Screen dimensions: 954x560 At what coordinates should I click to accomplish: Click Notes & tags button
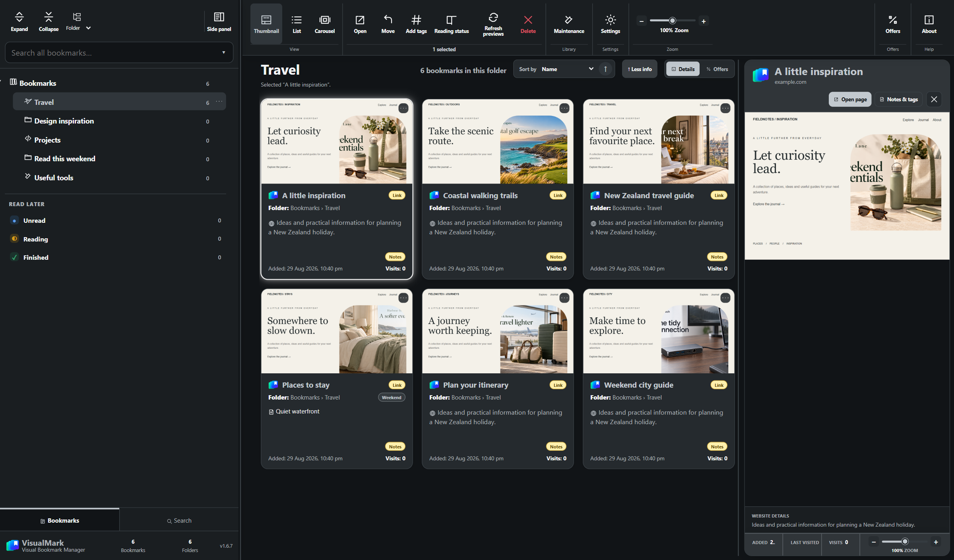pos(898,99)
